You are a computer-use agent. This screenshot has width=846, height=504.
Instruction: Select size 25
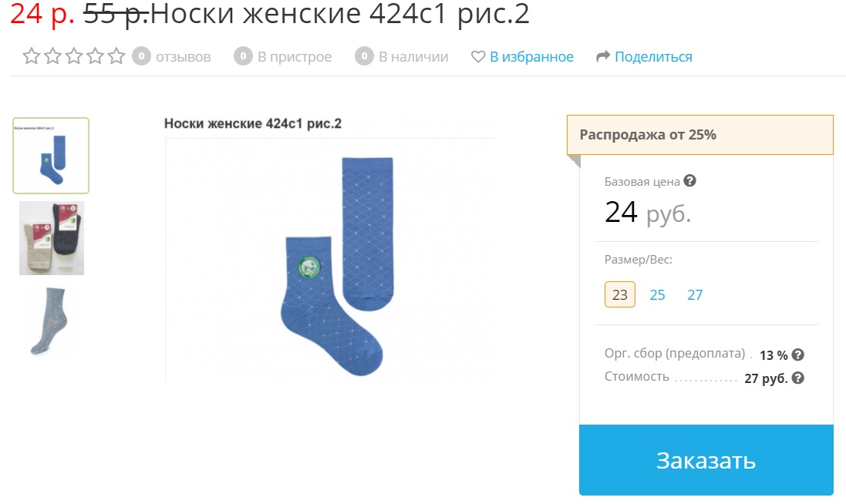657,295
